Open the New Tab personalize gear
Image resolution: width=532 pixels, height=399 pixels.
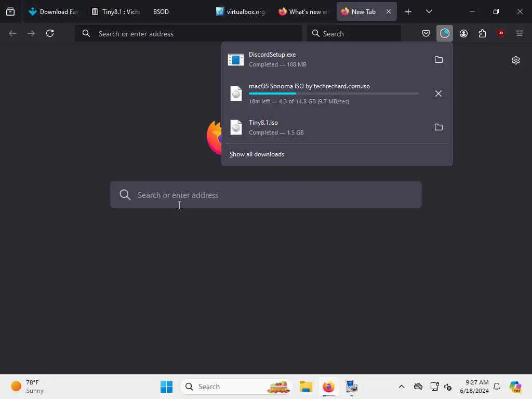[516, 60]
